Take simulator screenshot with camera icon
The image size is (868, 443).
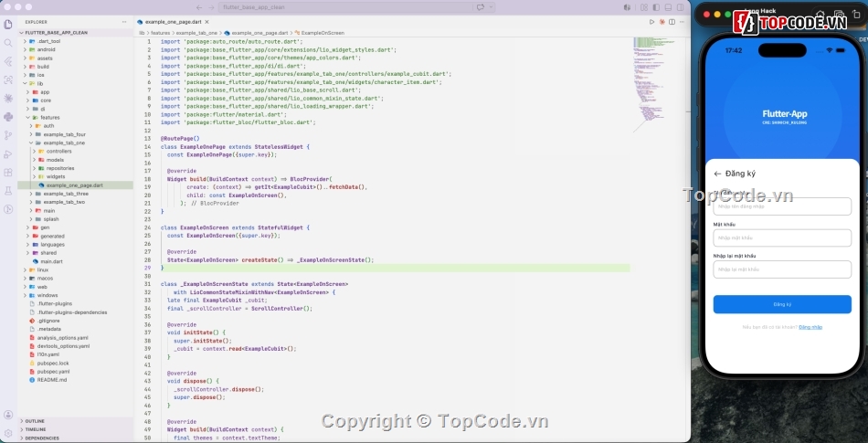pos(839,15)
